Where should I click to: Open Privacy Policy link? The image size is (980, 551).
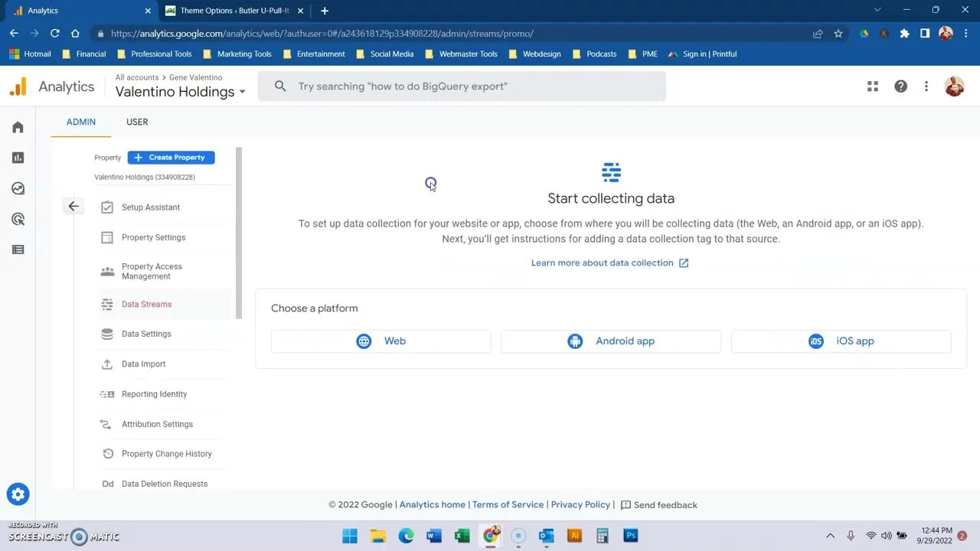pyautogui.click(x=580, y=505)
